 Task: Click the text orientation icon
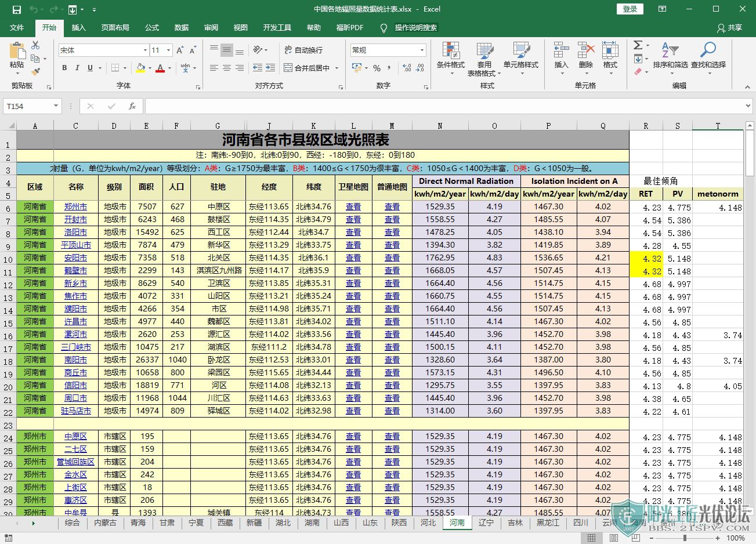(x=256, y=50)
